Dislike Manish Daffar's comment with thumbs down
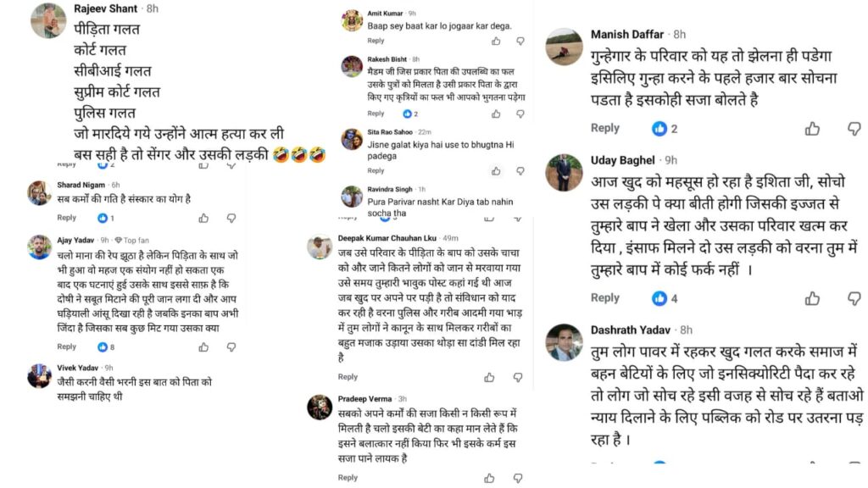 tap(854, 129)
